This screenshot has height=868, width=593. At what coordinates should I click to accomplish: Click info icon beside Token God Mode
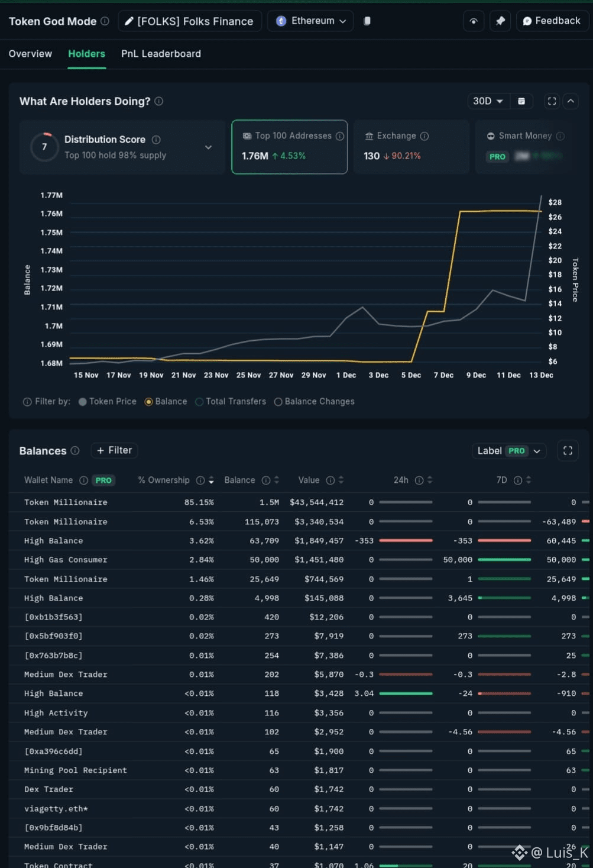[x=105, y=21]
